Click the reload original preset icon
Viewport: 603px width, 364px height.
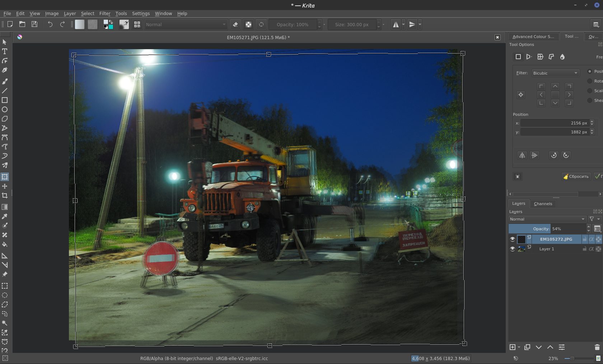[x=261, y=24]
